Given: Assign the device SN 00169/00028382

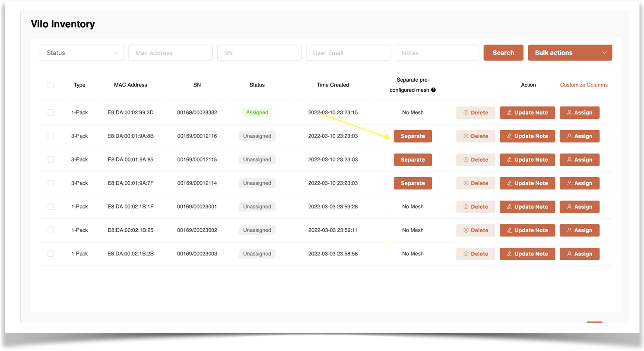Looking at the screenshot, I should [x=580, y=112].
